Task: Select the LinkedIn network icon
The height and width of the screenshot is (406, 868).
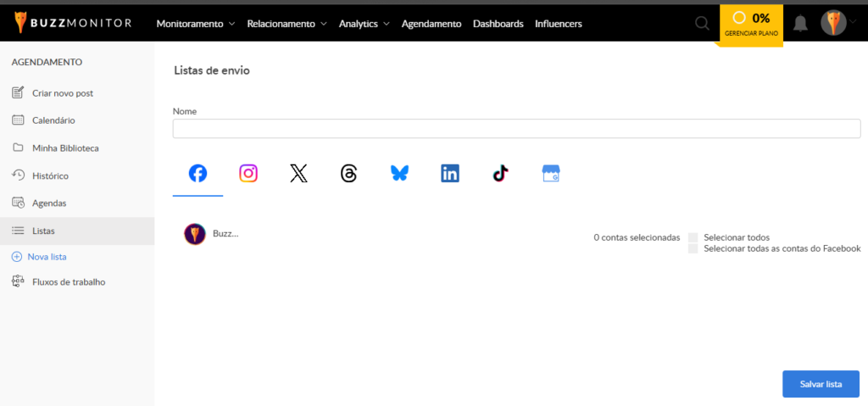Action: (x=450, y=174)
